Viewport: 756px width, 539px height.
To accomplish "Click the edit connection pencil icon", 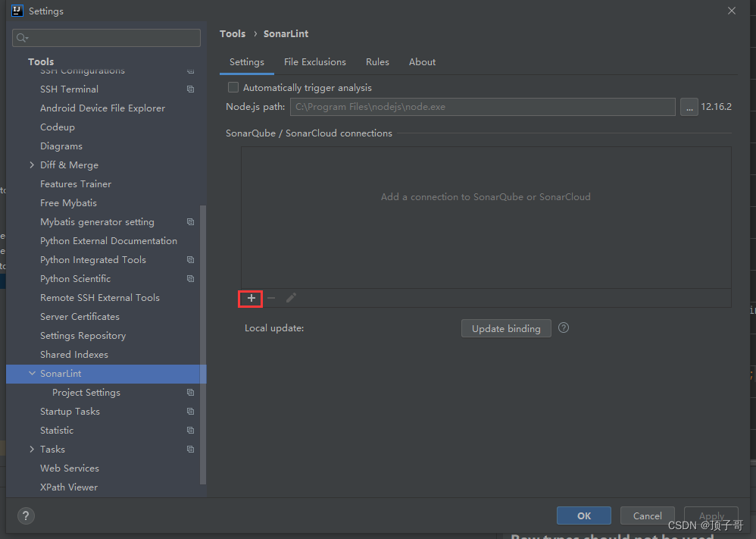I will click(291, 298).
